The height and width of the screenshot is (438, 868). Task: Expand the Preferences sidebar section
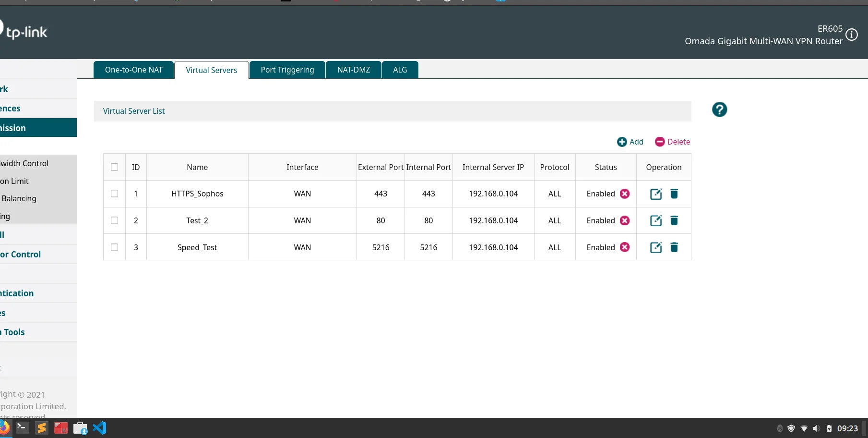tap(38, 108)
